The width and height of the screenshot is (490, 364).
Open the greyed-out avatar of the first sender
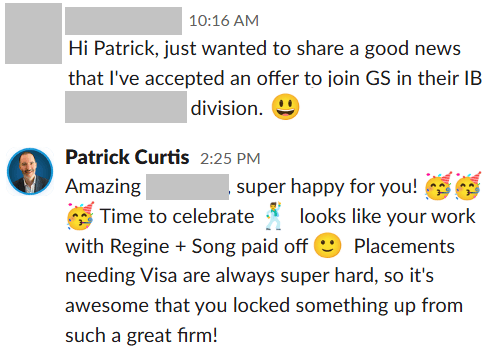point(33,33)
